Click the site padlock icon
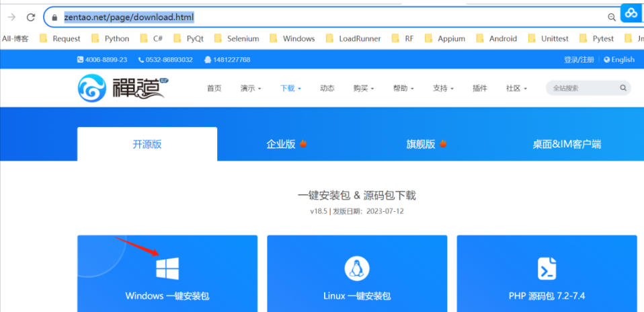Viewport: 644px width, 312px height. [54, 17]
